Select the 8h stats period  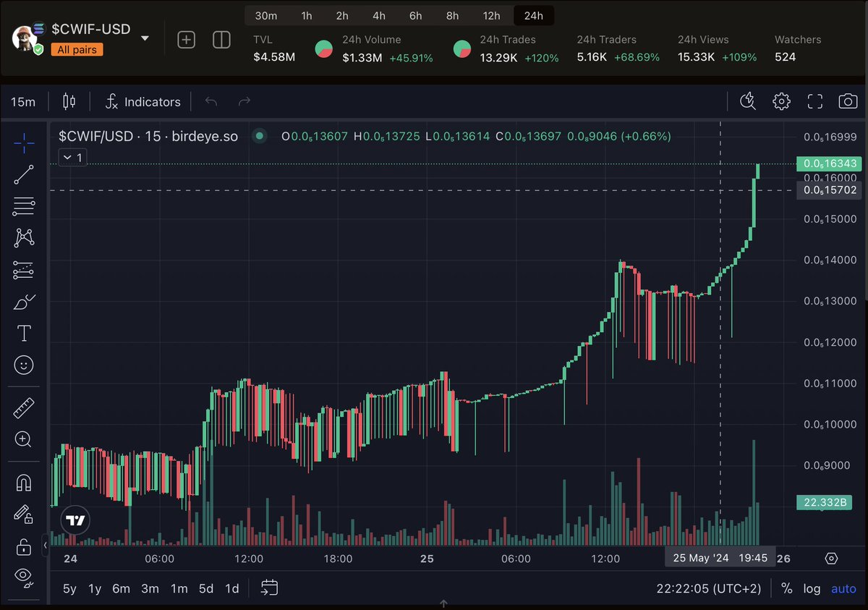[452, 16]
